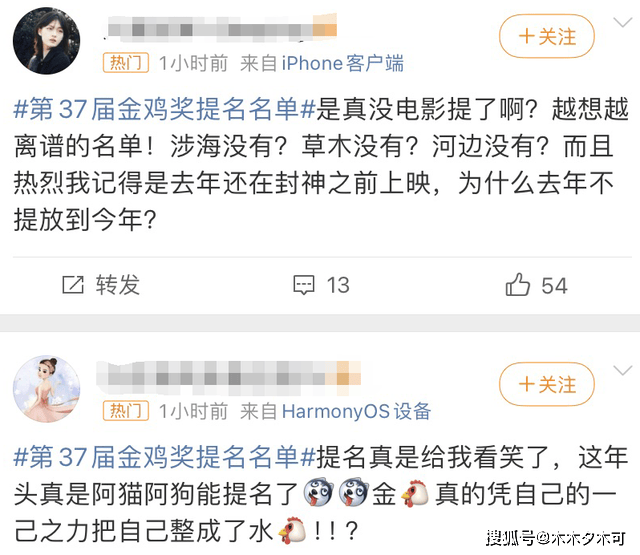Open hashtag 第37届金鸡奖提名名单 in second post
This screenshot has width=640, height=555.
[165, 457]
